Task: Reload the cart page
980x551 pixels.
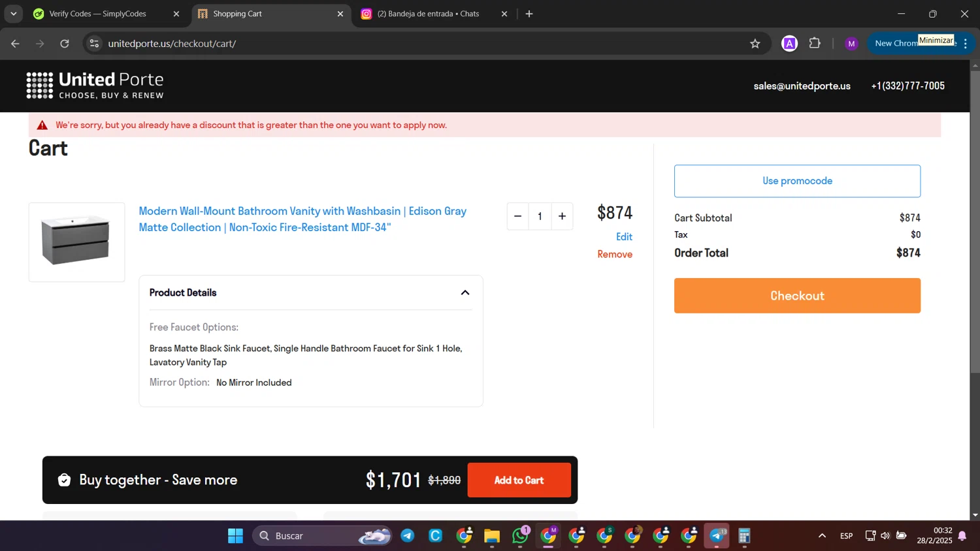Action: point(65,44)
